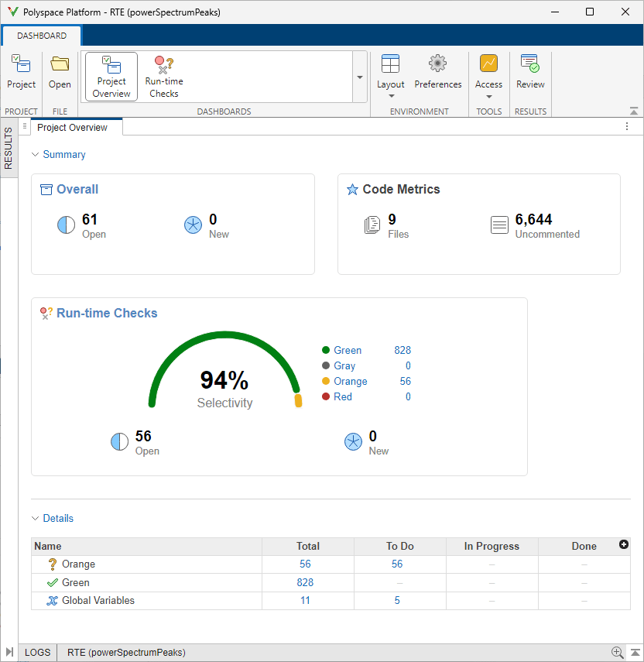This screenshot has height=662, width=644.
Task: Expand the Dashboards gallery dropdown arrow
Action: click(360, 77)
